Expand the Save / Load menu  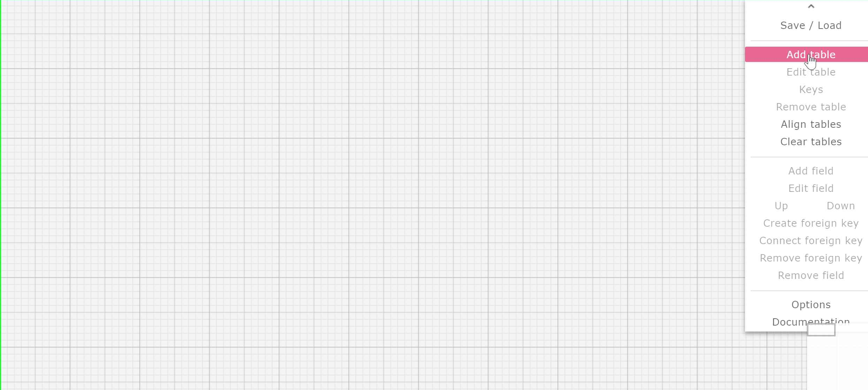811,25
